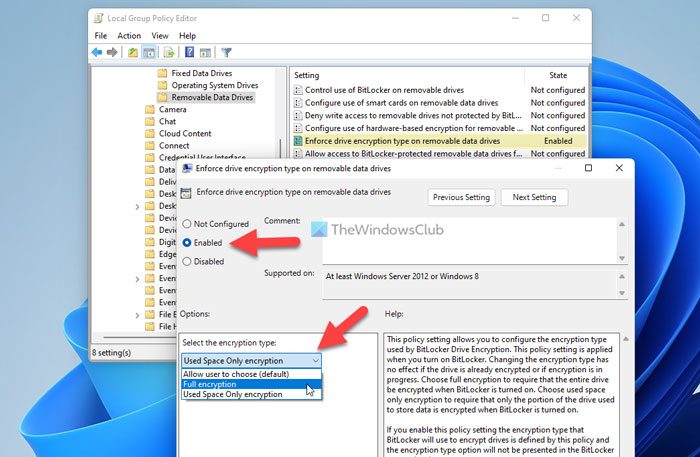Expand the File E tree node chevron
The height and width of the screenshot is (457, 700).
click(x=137, y=315)
